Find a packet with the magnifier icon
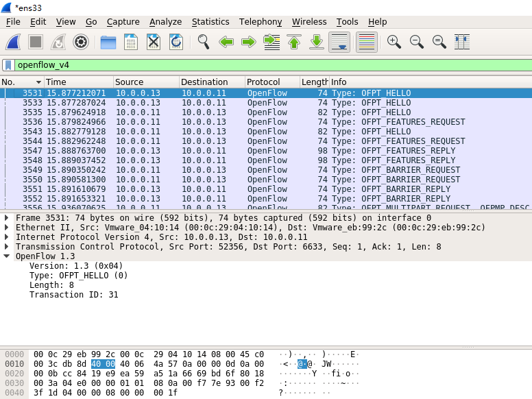This screenshot has width=532, height=399. pyautogui.click(x=203, y=42)
